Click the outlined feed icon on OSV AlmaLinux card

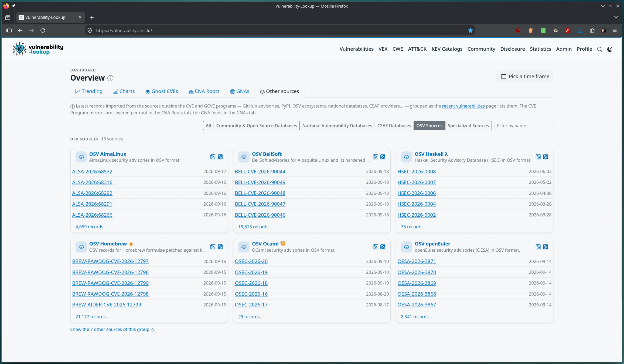pyautogui.click(x=213, y=157)
